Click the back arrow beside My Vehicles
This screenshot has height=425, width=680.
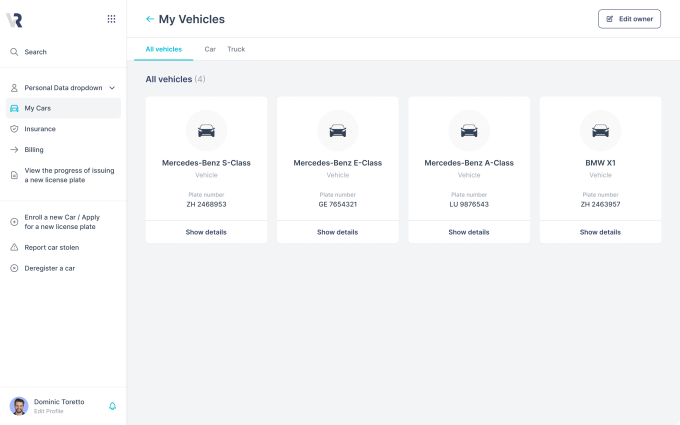point(150,19)
